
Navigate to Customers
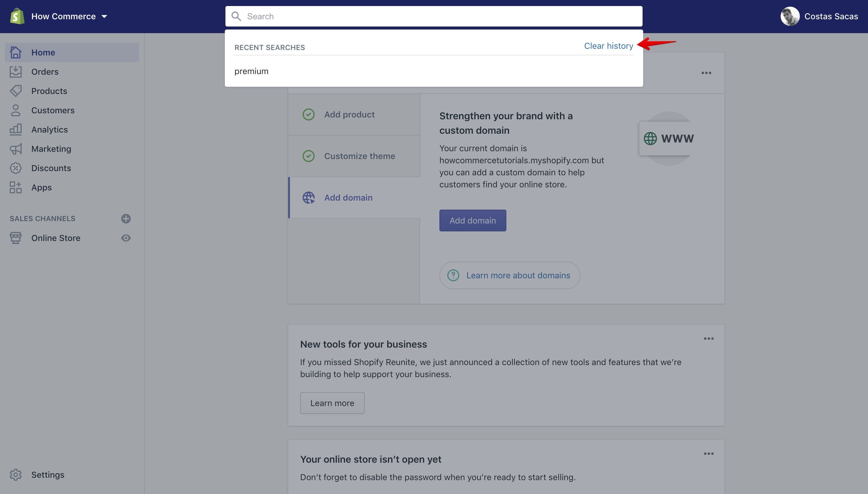[x=53, y=110]
